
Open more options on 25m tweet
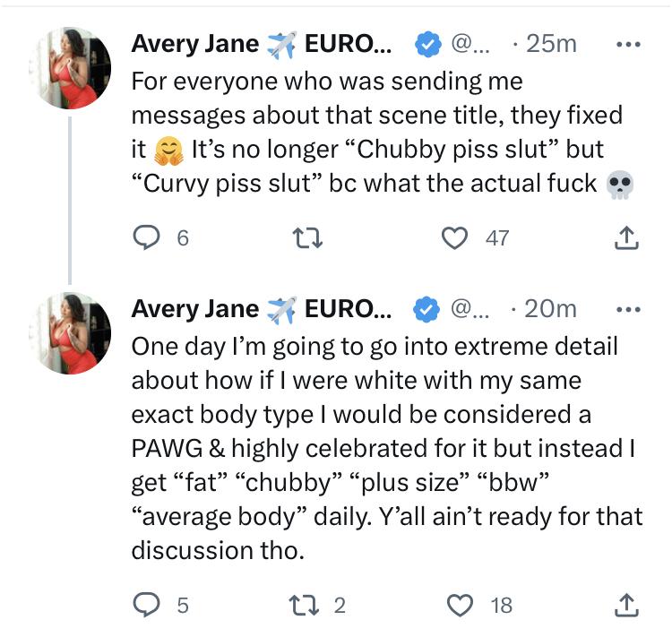click(626, 43)
